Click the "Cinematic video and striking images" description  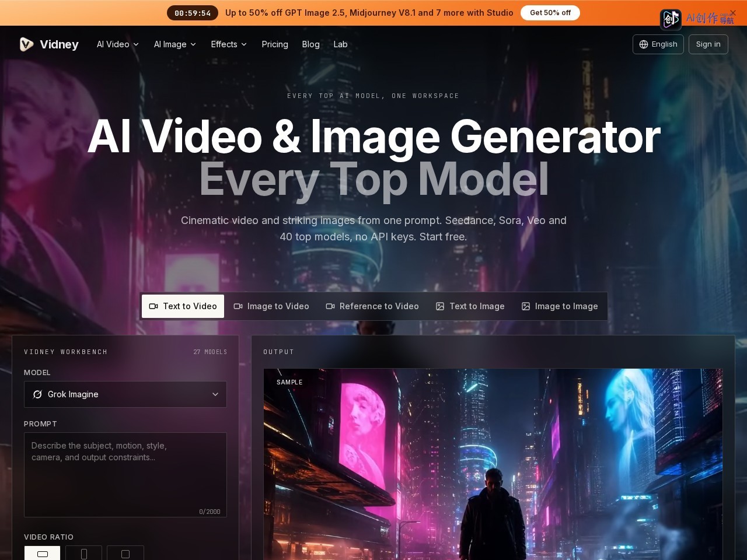click(373, 229)
